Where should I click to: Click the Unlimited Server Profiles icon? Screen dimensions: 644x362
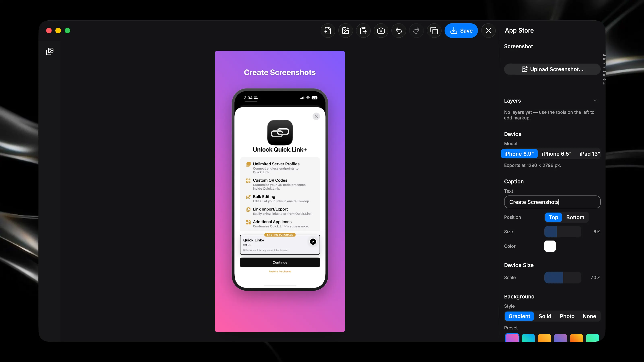(248, 164)
